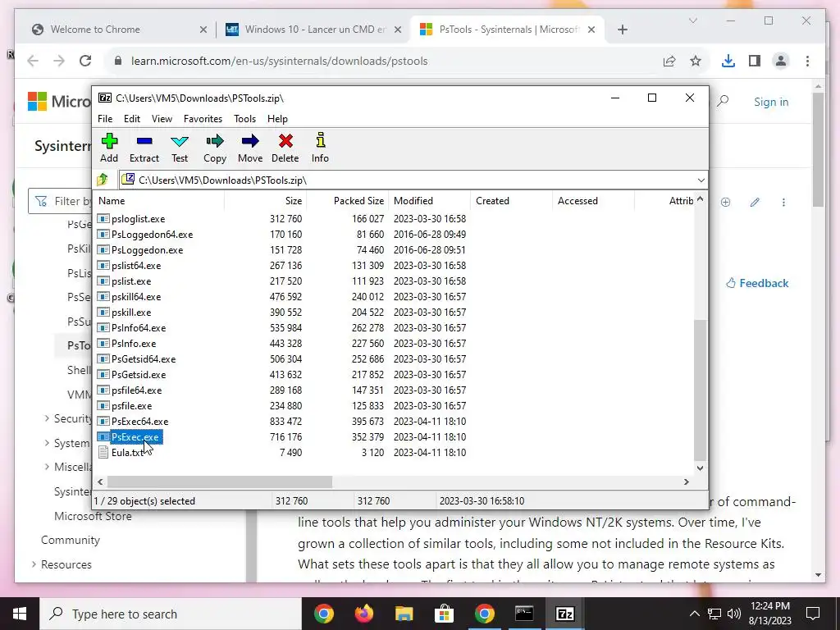Click the Community sidebar link

(71, 540)
